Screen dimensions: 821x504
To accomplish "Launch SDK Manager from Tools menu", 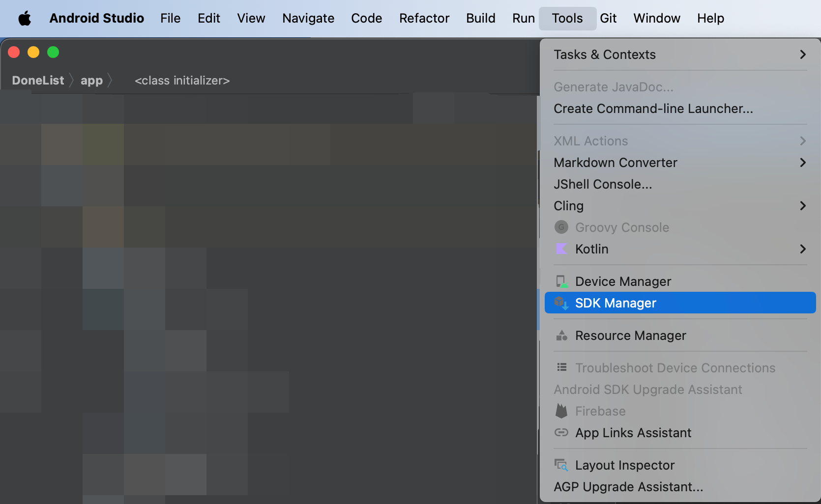I will [x=680, y=303].
